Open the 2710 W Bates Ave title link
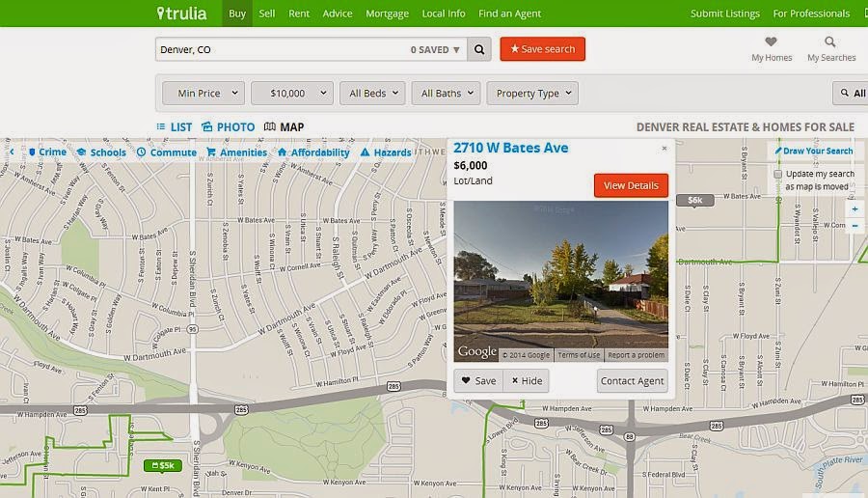This screenshot has height=498, width=868. [x=511, y=148]
